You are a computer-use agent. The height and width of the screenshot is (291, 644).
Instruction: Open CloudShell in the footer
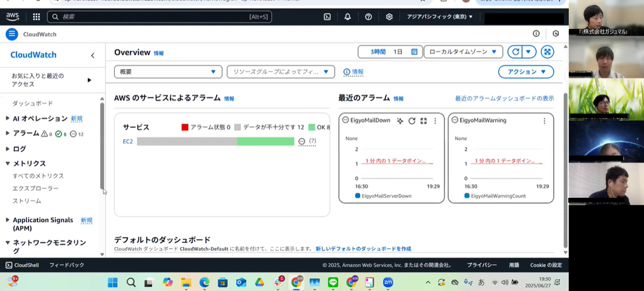click(x=22, y=265)
